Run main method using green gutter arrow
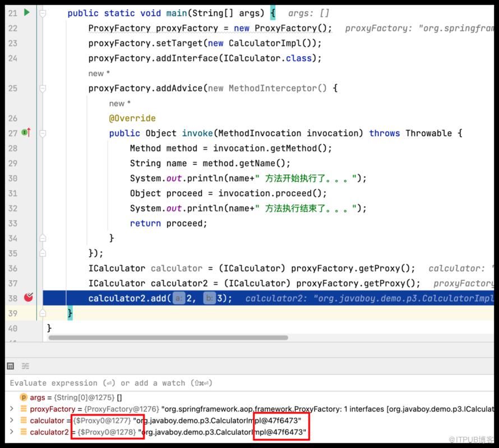The height and width of the screenshot is (448, 499). tap(27, 13)
